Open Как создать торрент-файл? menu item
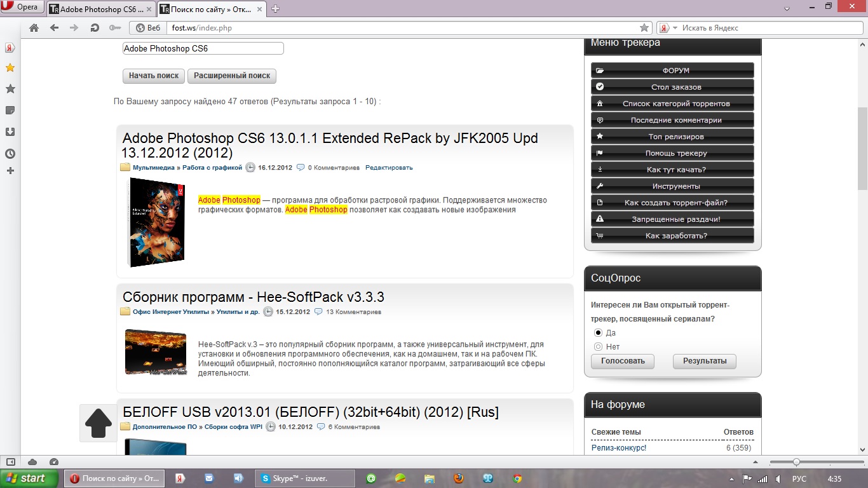The image size is (868, 488). point(672,203)
